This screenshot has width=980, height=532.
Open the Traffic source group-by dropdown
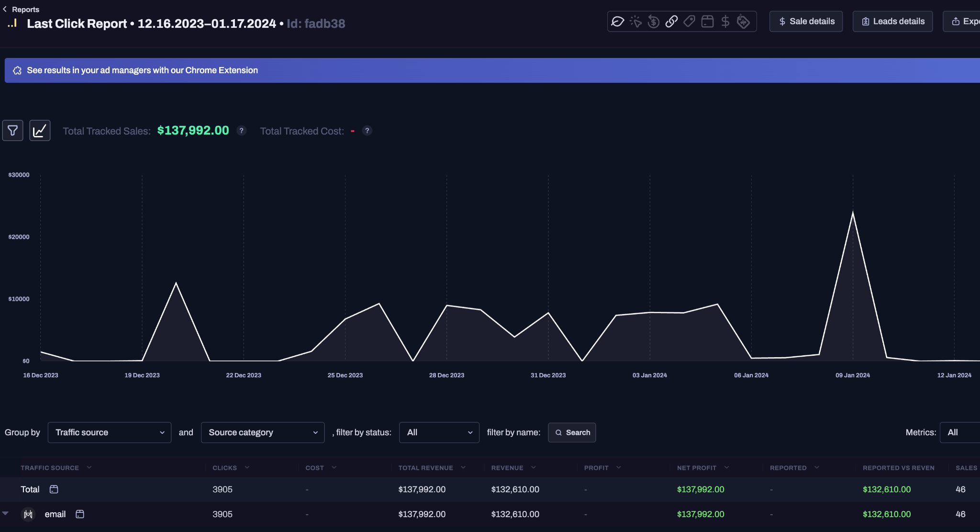[110, 432]
